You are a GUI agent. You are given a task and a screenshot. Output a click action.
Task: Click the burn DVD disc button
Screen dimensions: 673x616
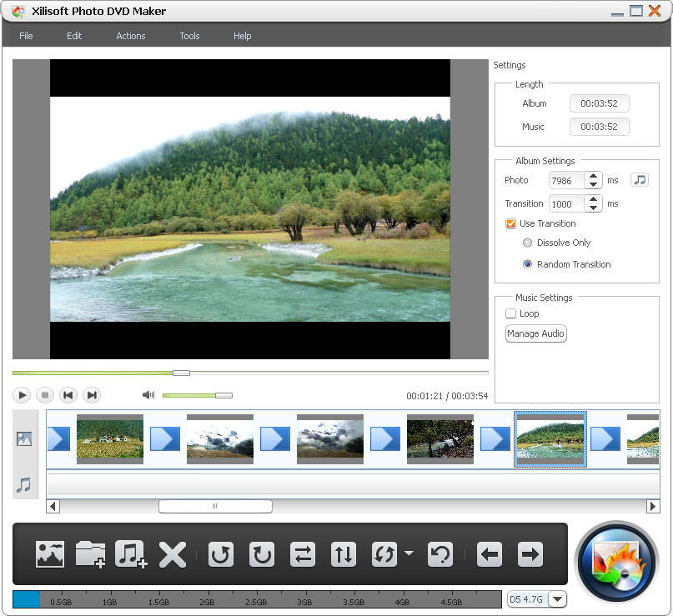pyautogui.click(x=617, y=562)
